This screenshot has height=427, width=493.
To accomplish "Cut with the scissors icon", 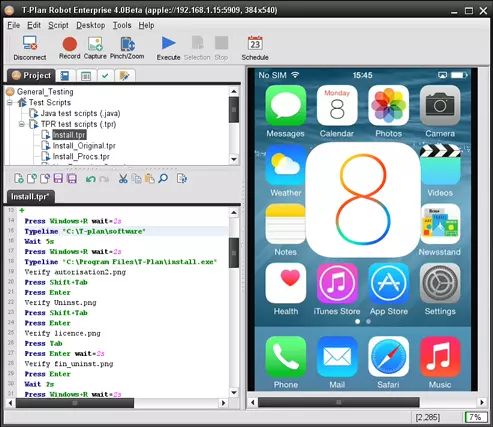I will (123, 179).
